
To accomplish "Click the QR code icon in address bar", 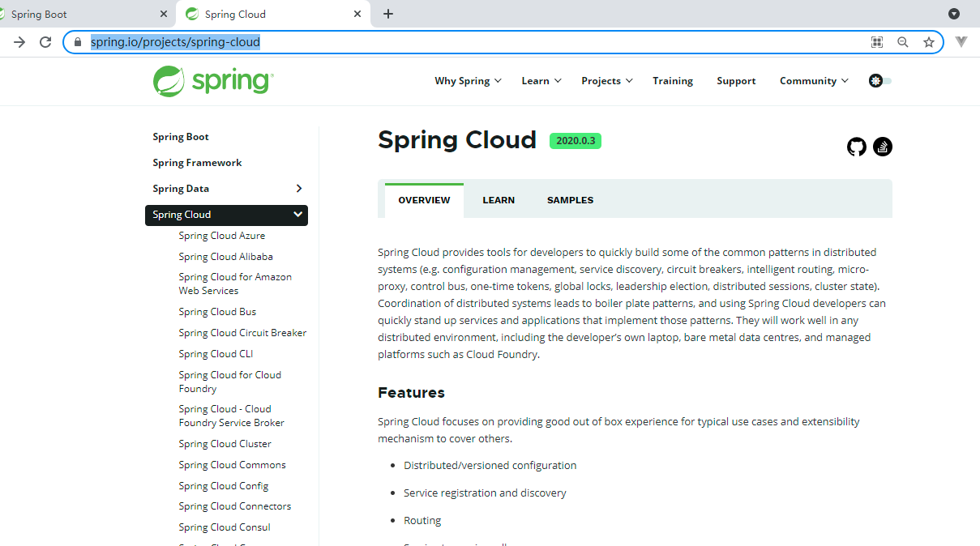I will coord(877,42).
